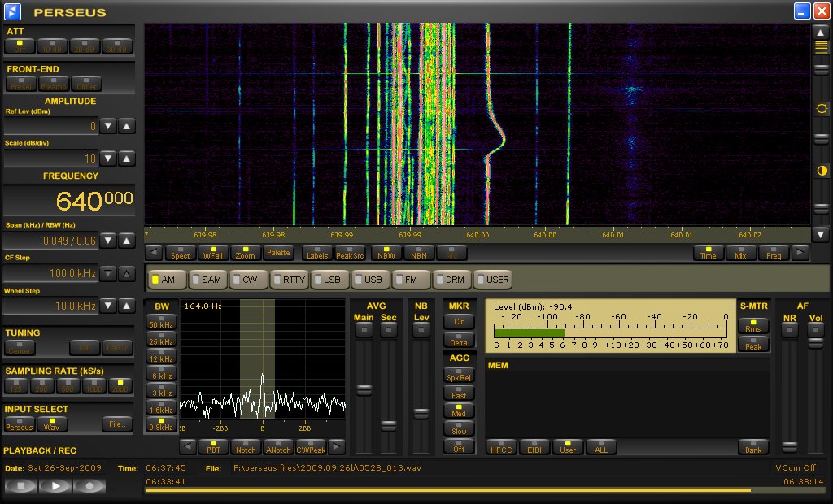Click the AVG Main slider handle
This screenshot has height=504, width=833.
tap(364, 390)
